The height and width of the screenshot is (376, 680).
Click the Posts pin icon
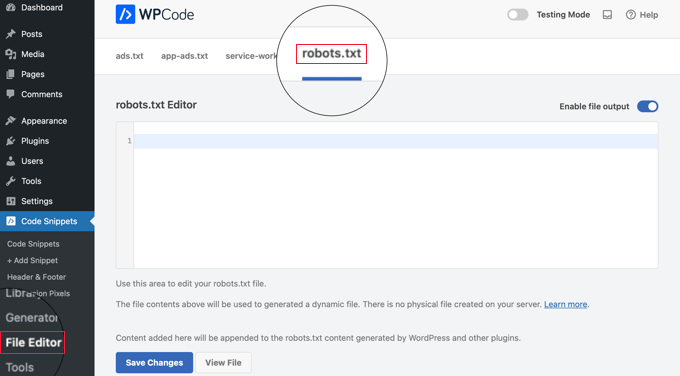pyautogui.click(x=11, y=34)
